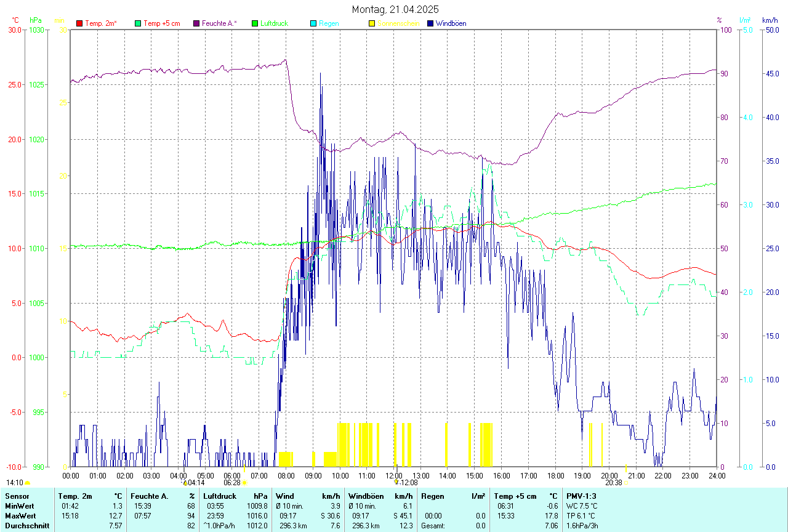Click the sunset icon beside 20:38
This screenshot has width=788, height=532.
tap(625, 483)
